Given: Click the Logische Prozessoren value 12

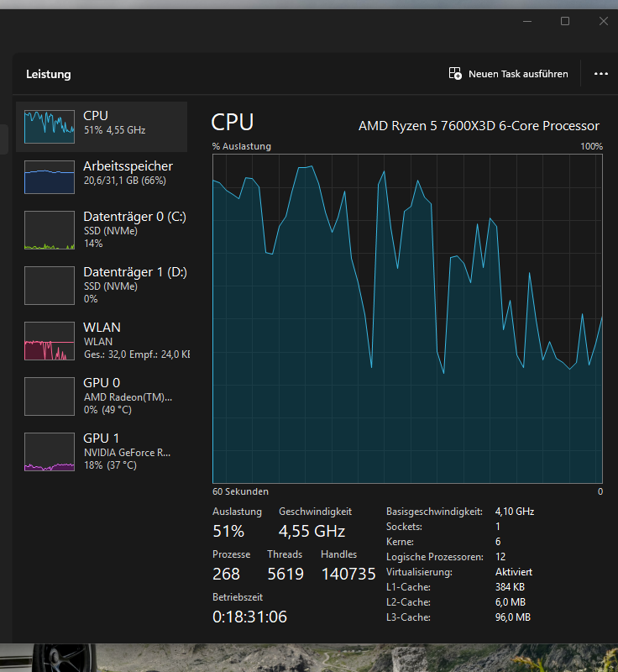Looking at the screenshot, I should (x=500, y=557).
